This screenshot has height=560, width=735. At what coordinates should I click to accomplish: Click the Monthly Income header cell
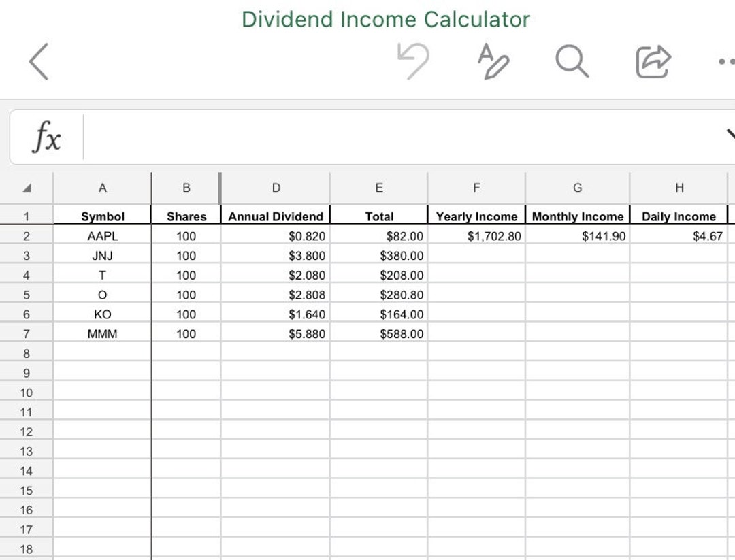pos(577,216)
